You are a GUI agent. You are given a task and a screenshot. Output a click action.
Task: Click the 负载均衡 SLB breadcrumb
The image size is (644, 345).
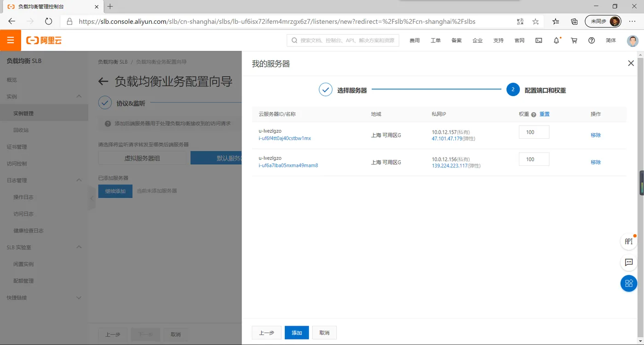coord(113,62)
